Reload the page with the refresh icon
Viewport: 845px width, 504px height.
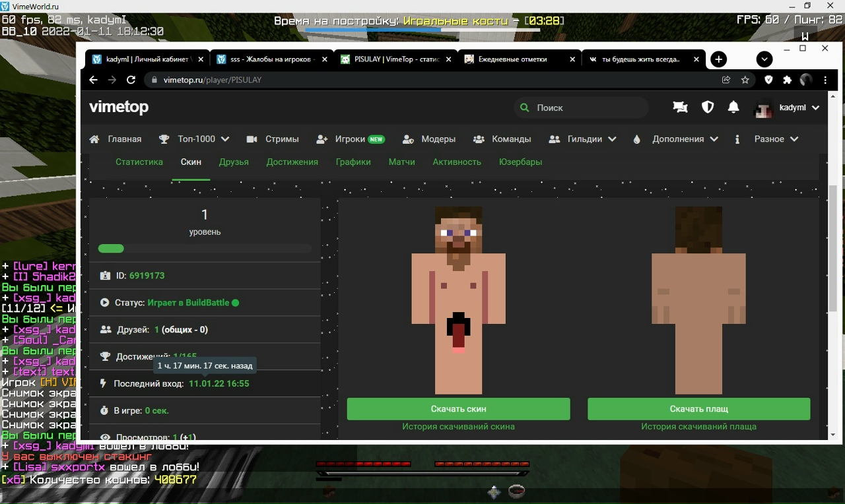131,80
